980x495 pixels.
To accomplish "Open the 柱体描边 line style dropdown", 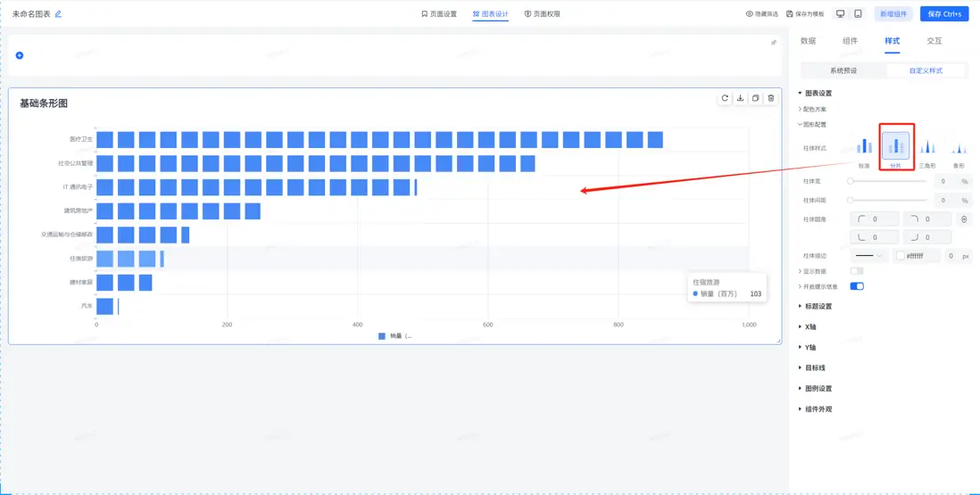I will [868, 256].
